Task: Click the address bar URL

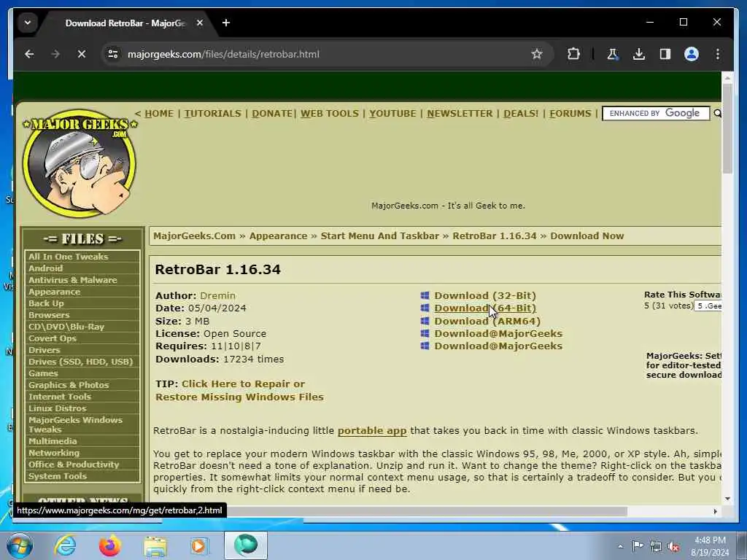Action: click(223, 54)
